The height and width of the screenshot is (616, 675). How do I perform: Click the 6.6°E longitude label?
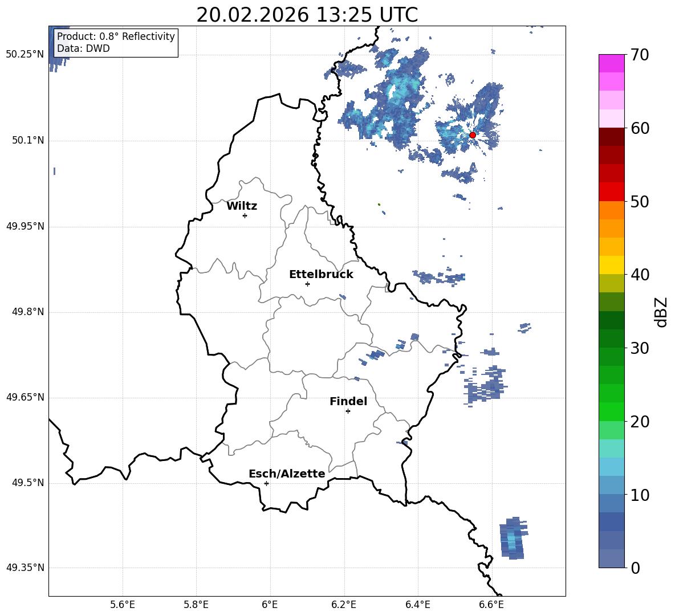click(x=491, y=605)
